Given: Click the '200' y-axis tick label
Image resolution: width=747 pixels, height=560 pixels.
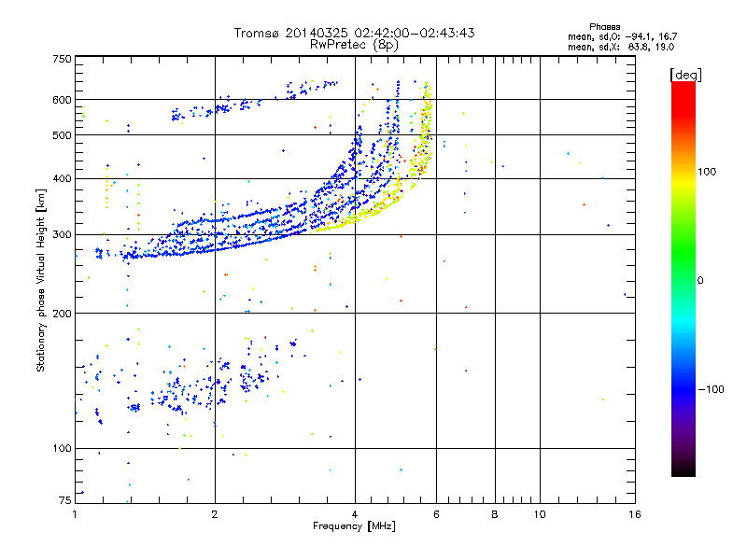Looking at the screenshot, I should tap(63, 314).
